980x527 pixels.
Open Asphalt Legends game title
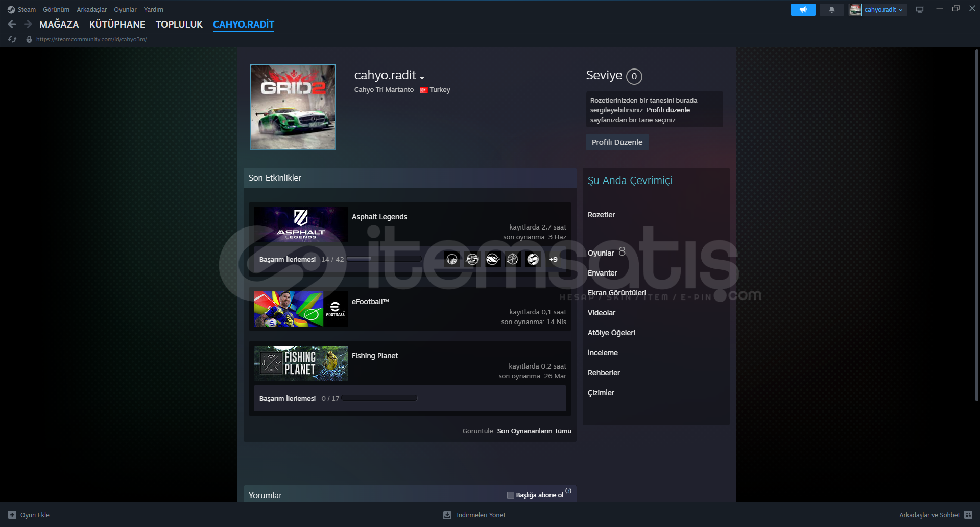coord(379,217)
